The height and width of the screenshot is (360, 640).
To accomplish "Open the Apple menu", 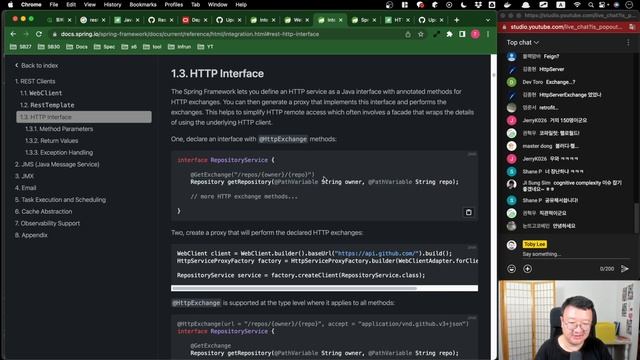I will (10, 5).
